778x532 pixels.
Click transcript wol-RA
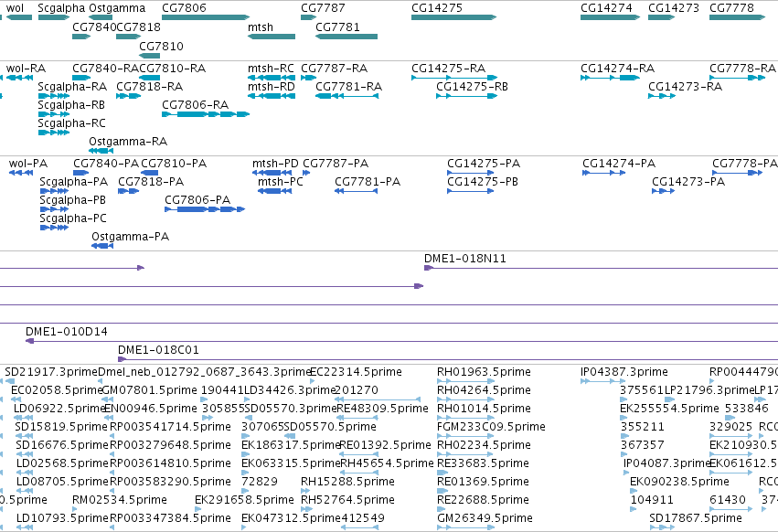click(26, 69)
